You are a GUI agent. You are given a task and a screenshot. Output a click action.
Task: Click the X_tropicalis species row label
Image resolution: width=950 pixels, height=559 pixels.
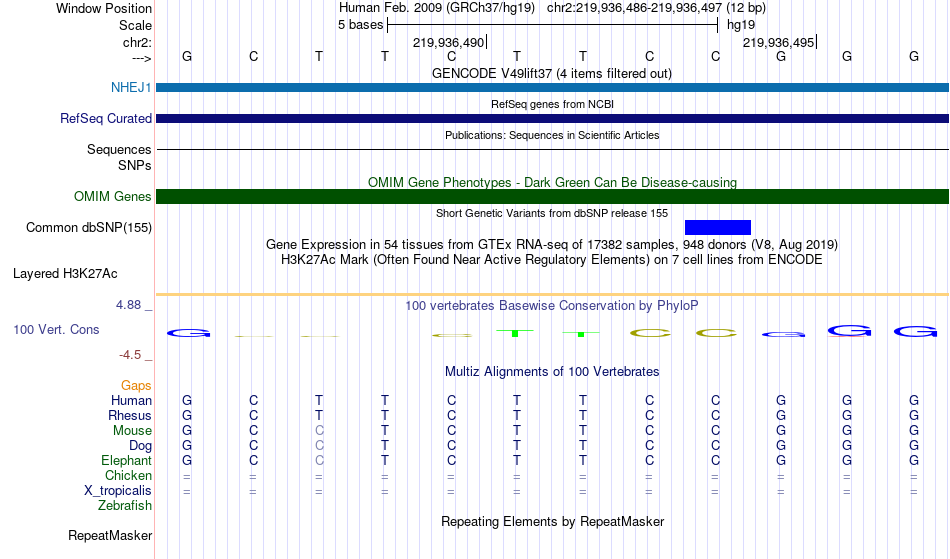coord(118,491)
